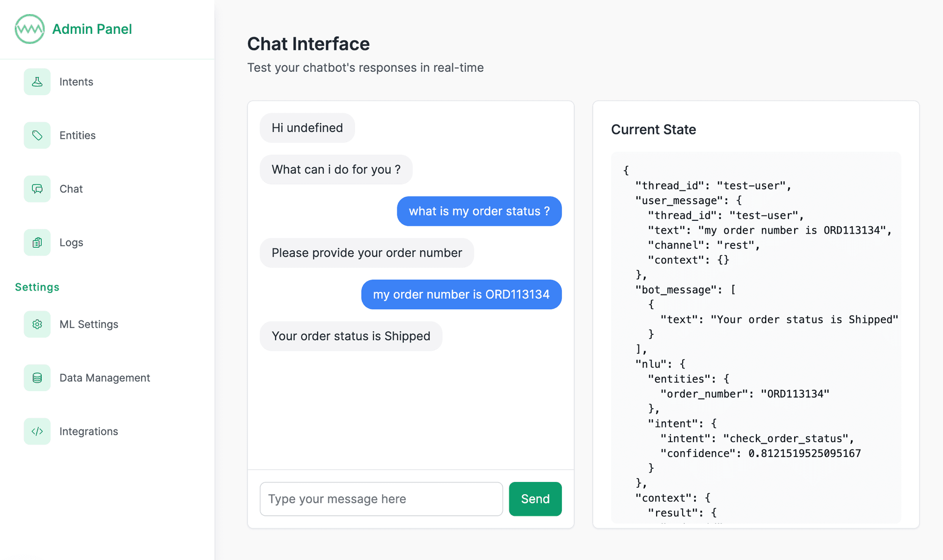
Task: Click the Please provide your order number reply
Action: (x=367, y=253)
